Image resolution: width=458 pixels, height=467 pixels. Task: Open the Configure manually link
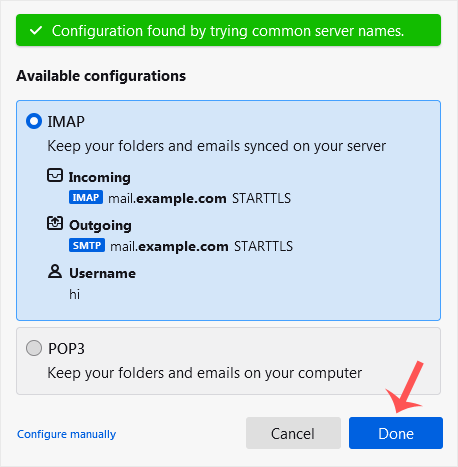67,434
